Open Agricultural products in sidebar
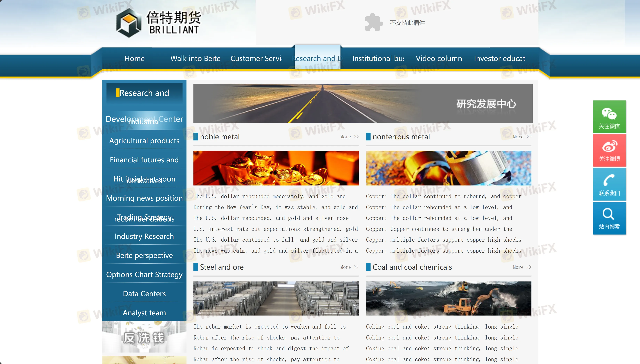 (144, 140)
